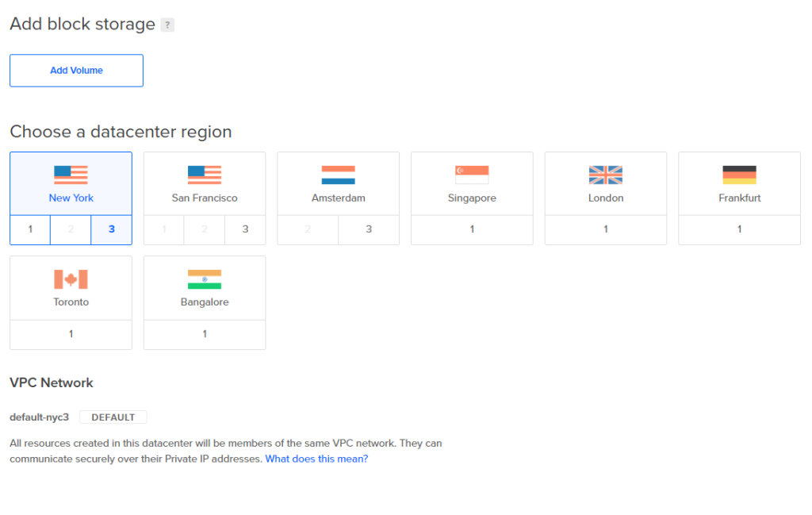Click the DEFAULT badge beside default-nyc3
The height and width of the screenshot is (515, 812).
113,417
